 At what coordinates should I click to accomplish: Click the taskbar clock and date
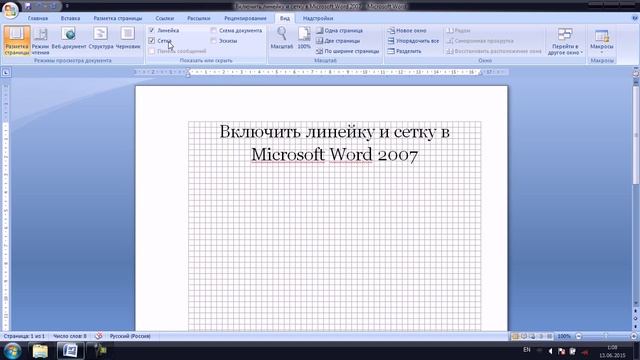pyautogui.click(x=612, y=351)
